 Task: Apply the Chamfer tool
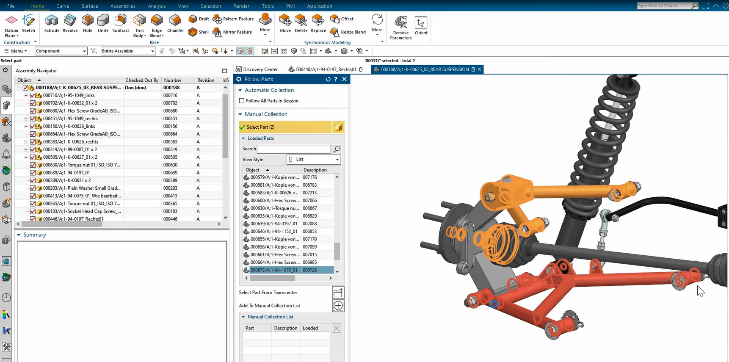pos(175,24)
